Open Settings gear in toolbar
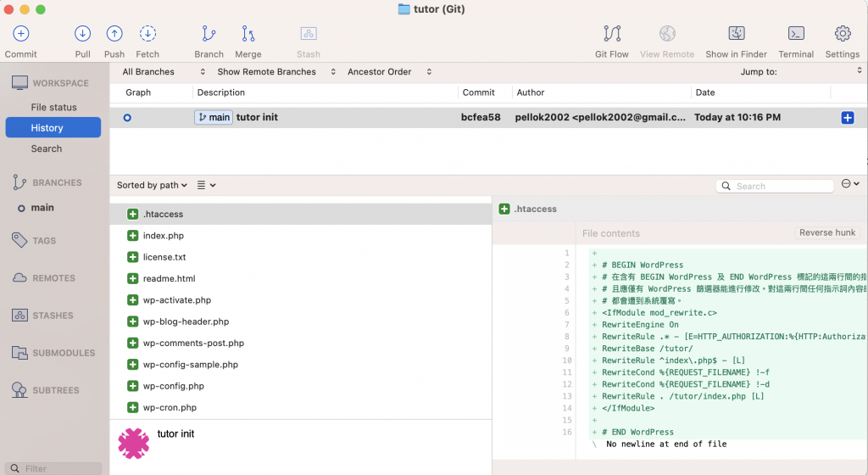Viewport: 868px width, 475px height. (843, 34)
